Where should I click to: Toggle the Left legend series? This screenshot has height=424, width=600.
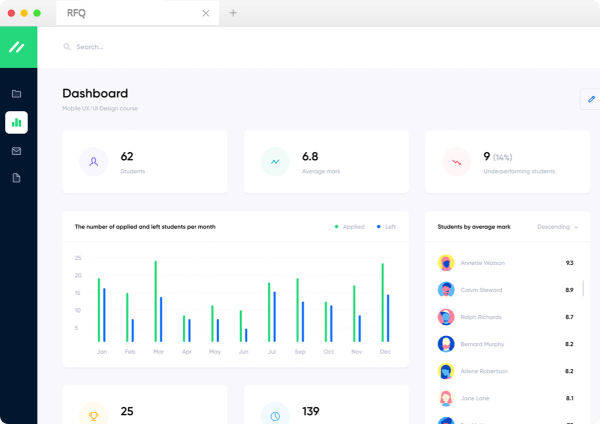pyautogui.click(x=387, y=227)
